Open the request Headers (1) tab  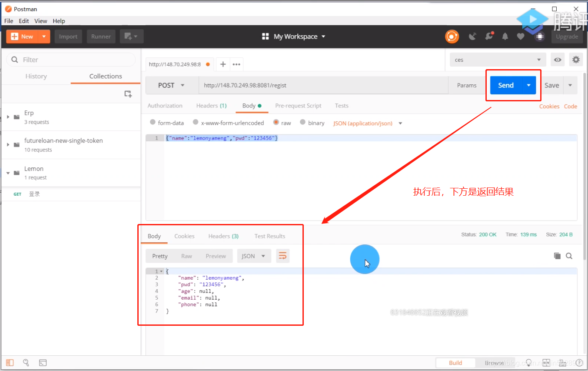(211, 106)
